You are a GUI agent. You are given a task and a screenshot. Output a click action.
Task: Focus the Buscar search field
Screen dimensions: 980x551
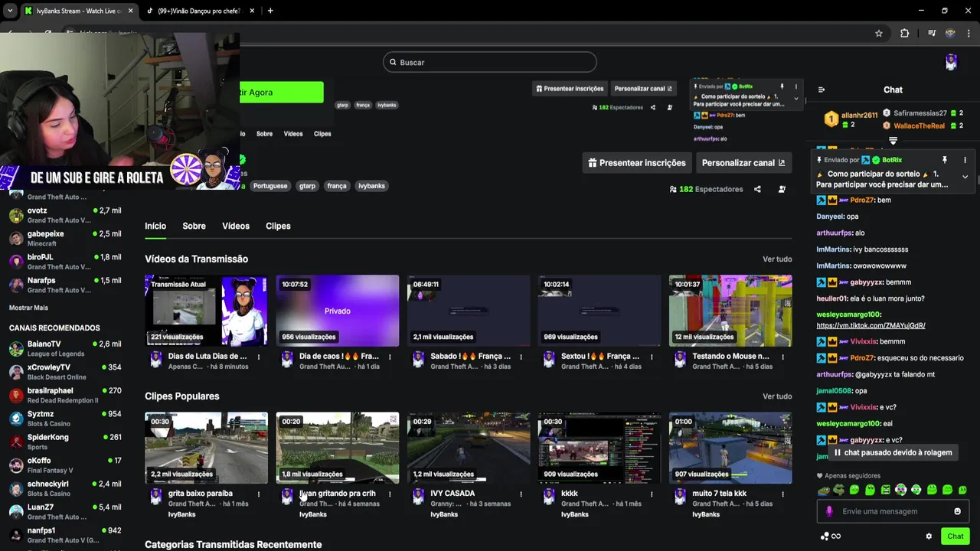[490, 62]
